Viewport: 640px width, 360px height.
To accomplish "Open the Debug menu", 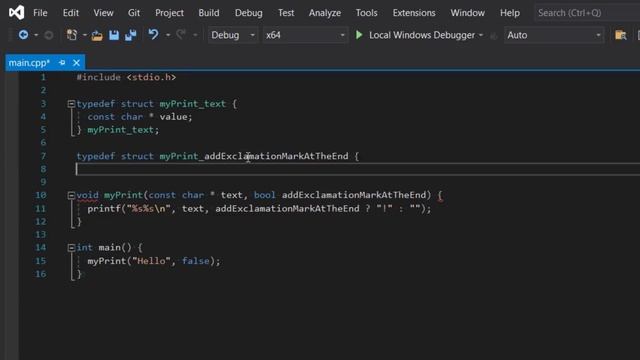I will click(249, 13).
